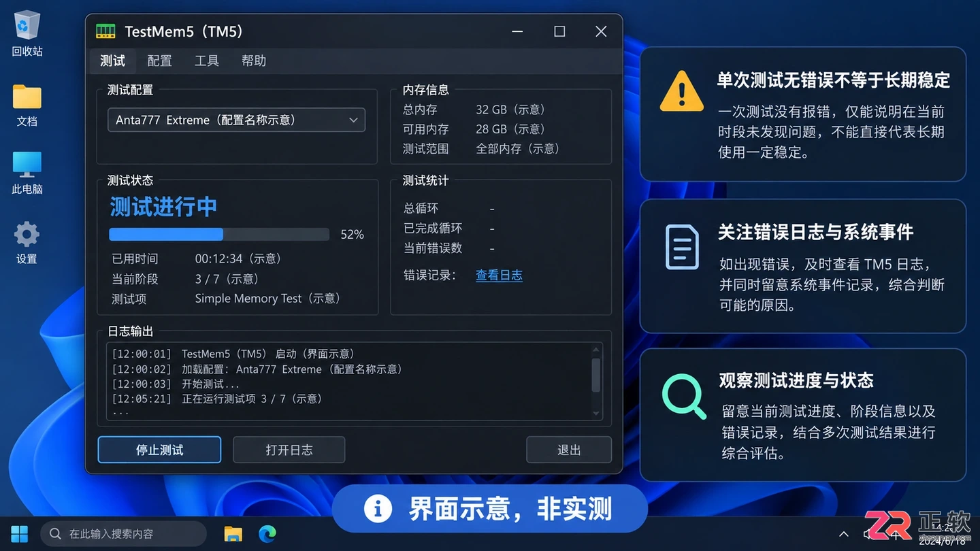Click the elapsed time value 00:12:34
The image size is (980, 551).
[238, 258]
